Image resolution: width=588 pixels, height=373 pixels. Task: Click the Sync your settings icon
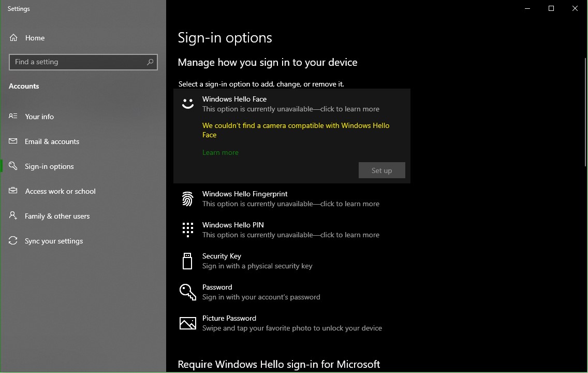13,240
